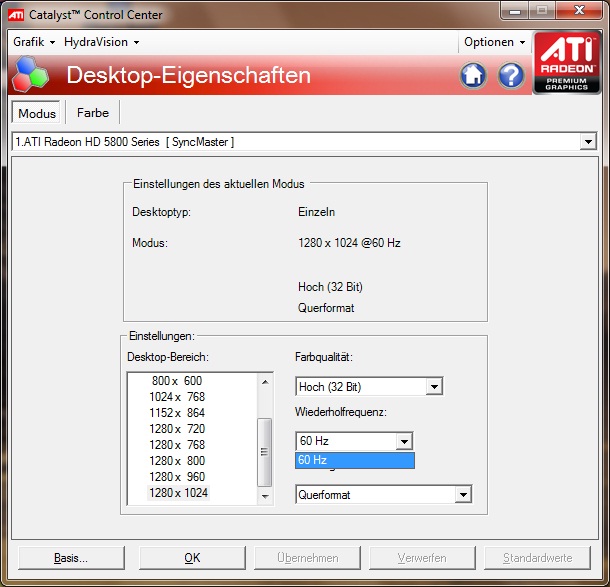This screenshot has width=610, height=587.
Task: Click the ATI Radeon Premium Graphics logo
Action: (x=566, y=62)
